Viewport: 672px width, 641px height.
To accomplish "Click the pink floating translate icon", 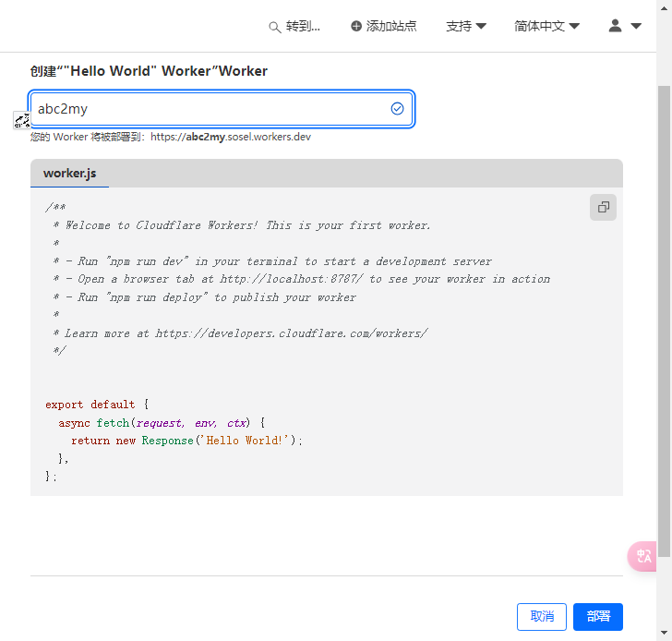I will tap(643, 555).
